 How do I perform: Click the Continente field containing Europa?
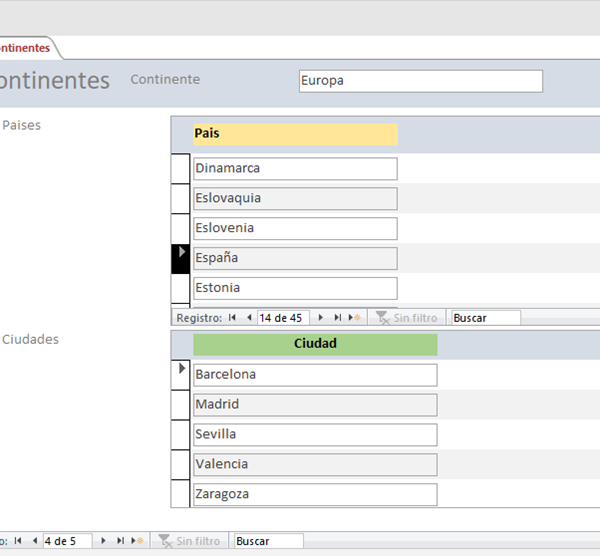tap(420, 81)
